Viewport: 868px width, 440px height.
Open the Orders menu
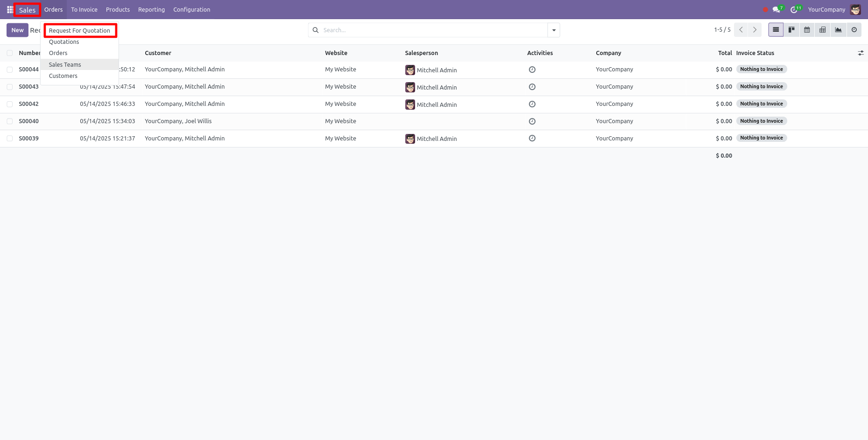pos(53,9)
